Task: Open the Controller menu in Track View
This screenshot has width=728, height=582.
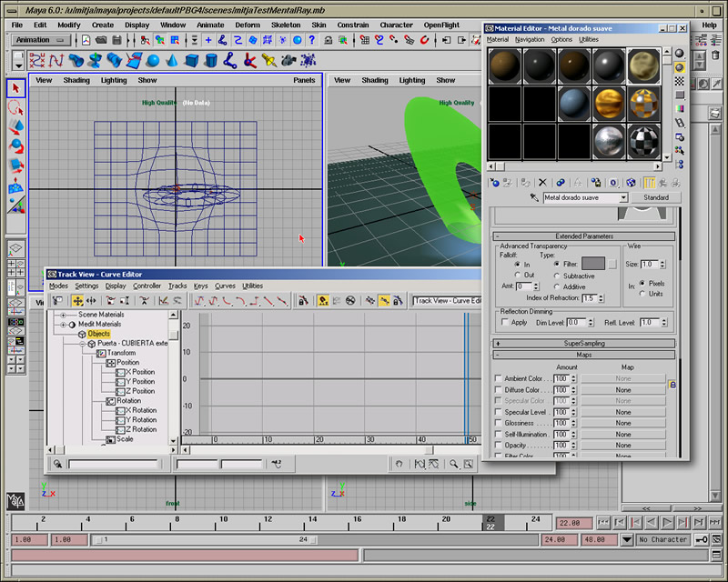Action: [147, 286]
